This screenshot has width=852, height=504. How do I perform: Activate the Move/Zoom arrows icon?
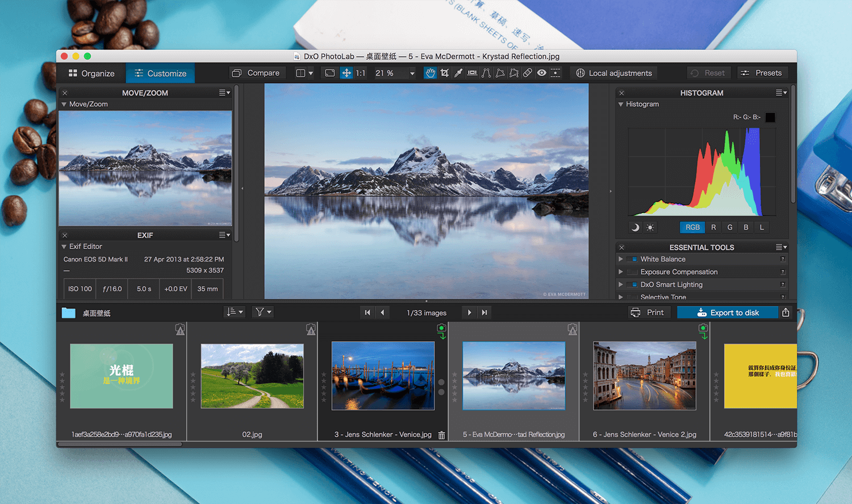point(346,73)
